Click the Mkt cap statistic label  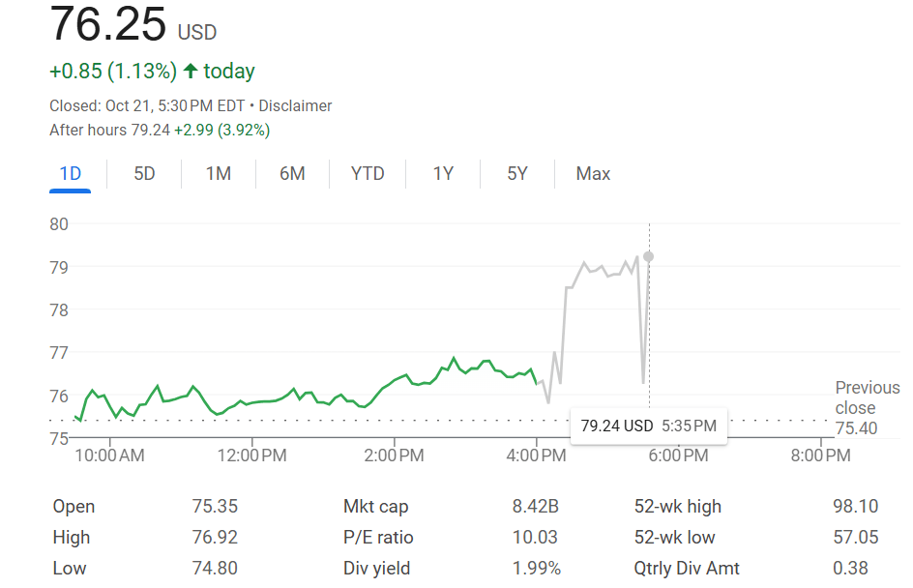376,507
